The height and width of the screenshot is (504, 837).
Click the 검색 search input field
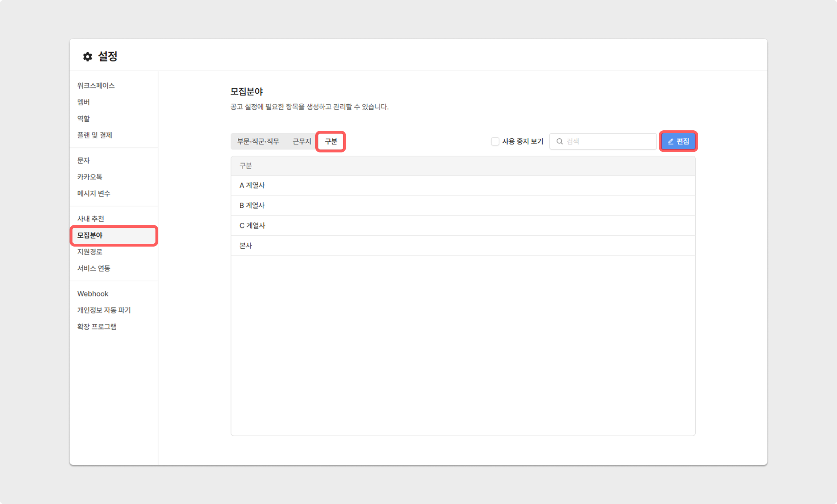609,141
